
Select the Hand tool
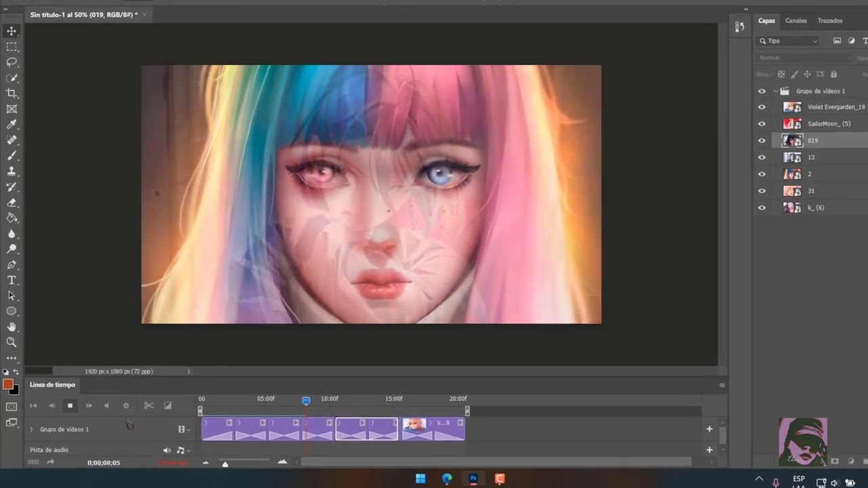coord(12,327)
